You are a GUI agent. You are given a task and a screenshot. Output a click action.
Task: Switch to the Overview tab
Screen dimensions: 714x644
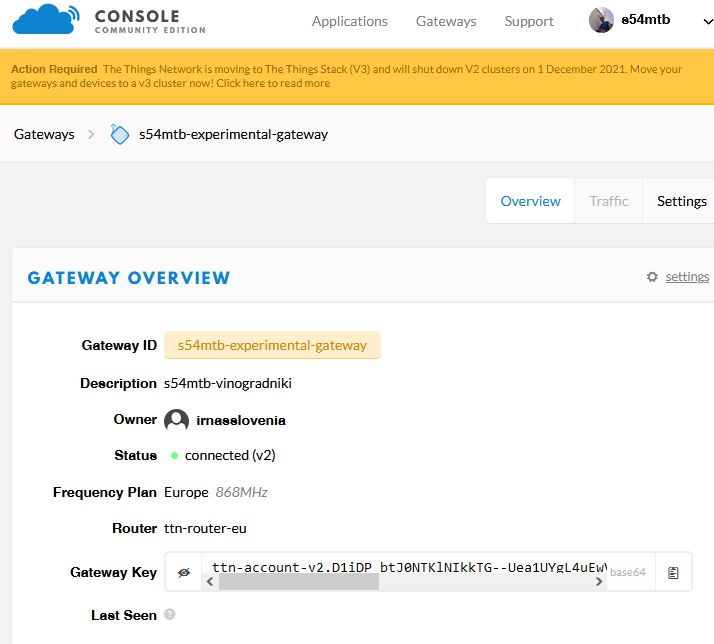tap(530, 201)
